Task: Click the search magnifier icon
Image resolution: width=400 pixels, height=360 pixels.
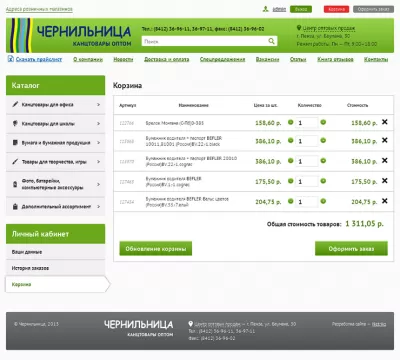Action: [x=271, y=41]
